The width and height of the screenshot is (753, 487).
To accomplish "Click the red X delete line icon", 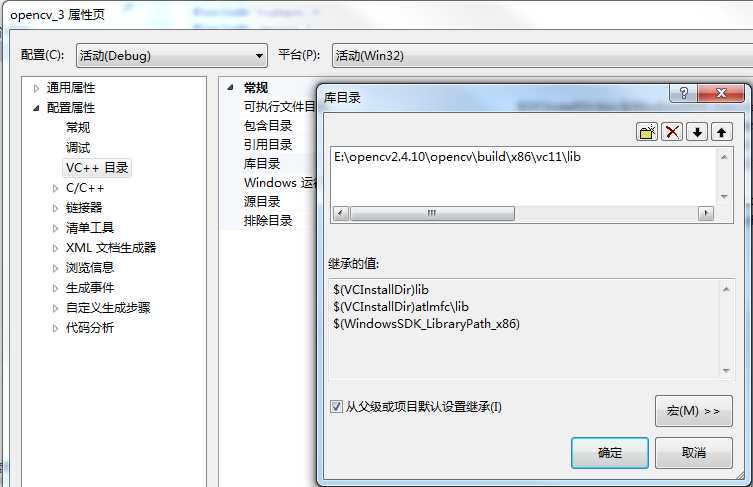I will click(x=672, y=132).
